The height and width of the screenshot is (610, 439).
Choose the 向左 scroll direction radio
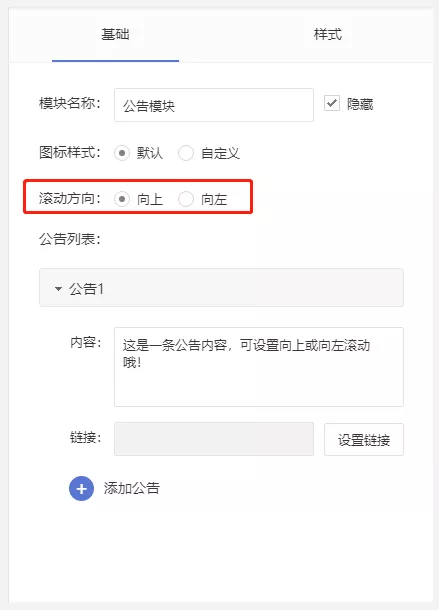click(x=186, y=199)
